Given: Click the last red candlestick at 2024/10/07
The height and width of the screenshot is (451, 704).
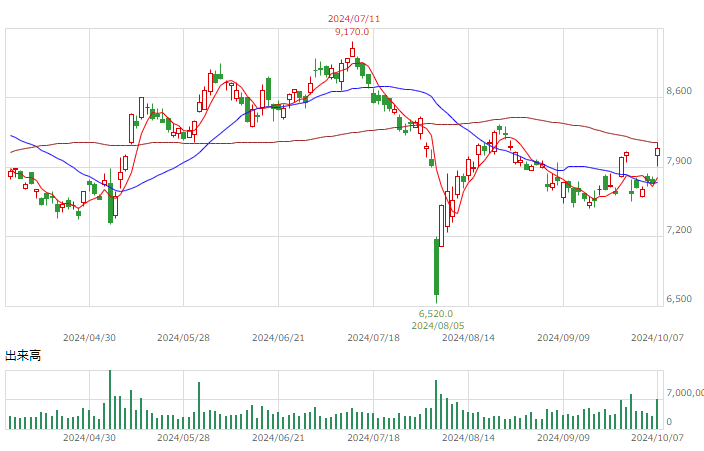Looking at the screenshot, I should click(657, 154).
